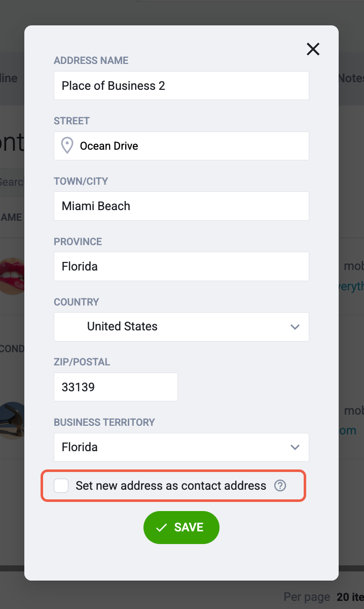Click the help question mark icon
Viewport: 364px width, 609px height.
click(280, 486)
